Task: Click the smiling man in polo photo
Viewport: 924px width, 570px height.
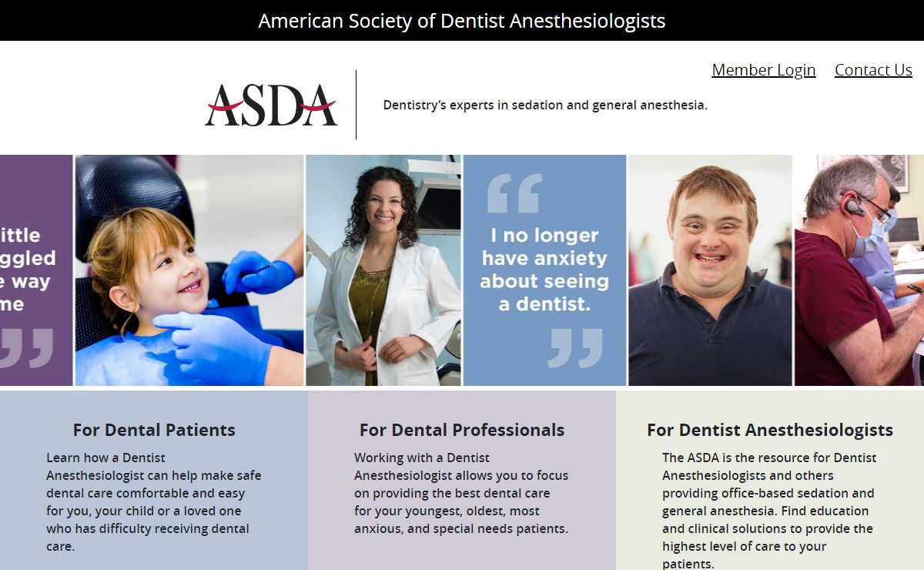Action: [x=710, y=270]
